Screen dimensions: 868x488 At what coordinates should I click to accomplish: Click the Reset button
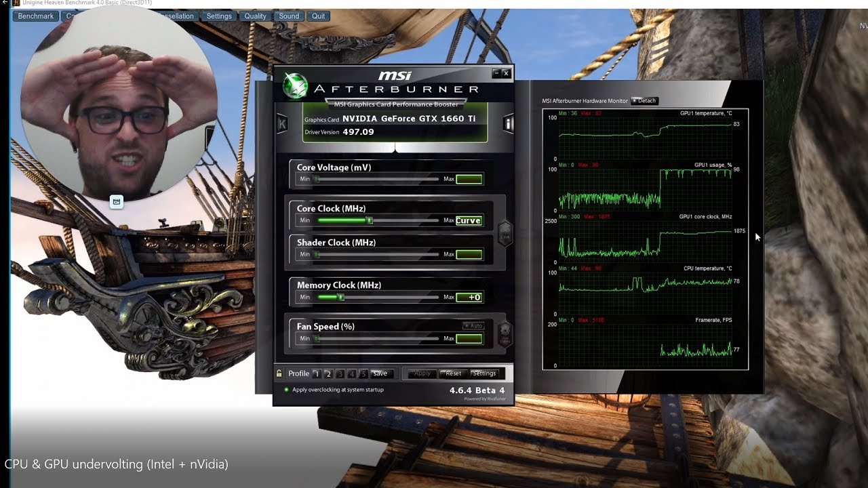pyautogui.click(x=453, y=373)
